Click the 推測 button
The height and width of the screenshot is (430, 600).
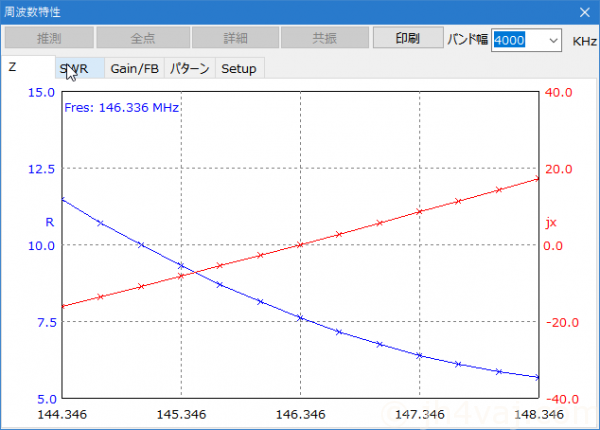49,39
